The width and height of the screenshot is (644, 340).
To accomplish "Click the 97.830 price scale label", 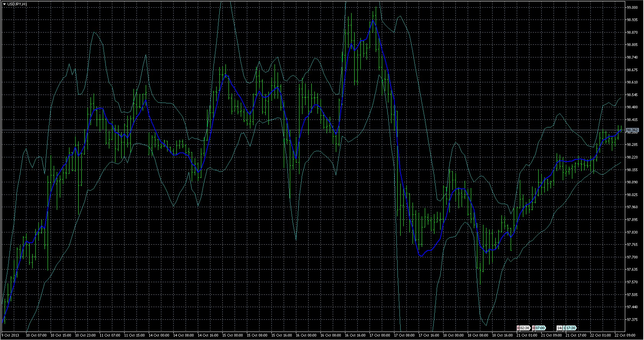I will [x=632, y=232].
